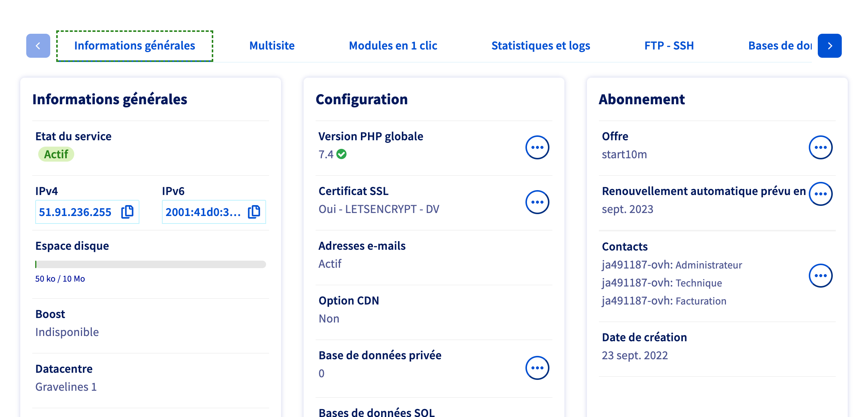Click the Actif service status badge

pos(56,154)
